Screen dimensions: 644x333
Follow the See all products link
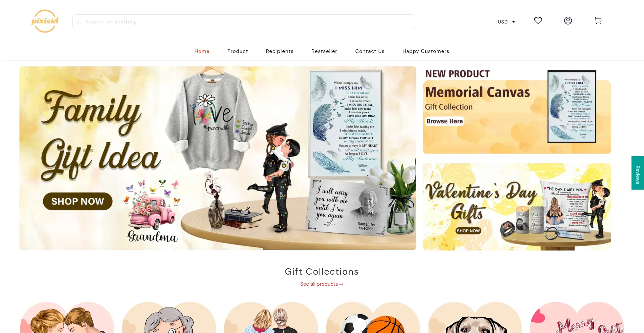click(322, 284)
